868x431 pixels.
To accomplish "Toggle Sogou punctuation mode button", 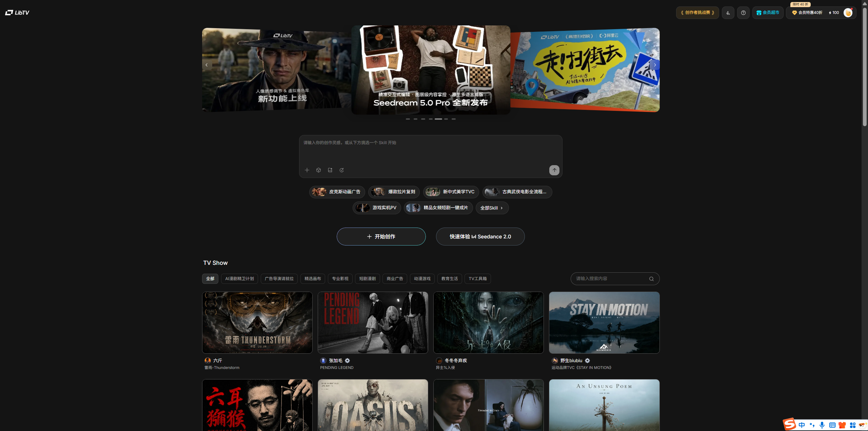I will click(812, 425).
